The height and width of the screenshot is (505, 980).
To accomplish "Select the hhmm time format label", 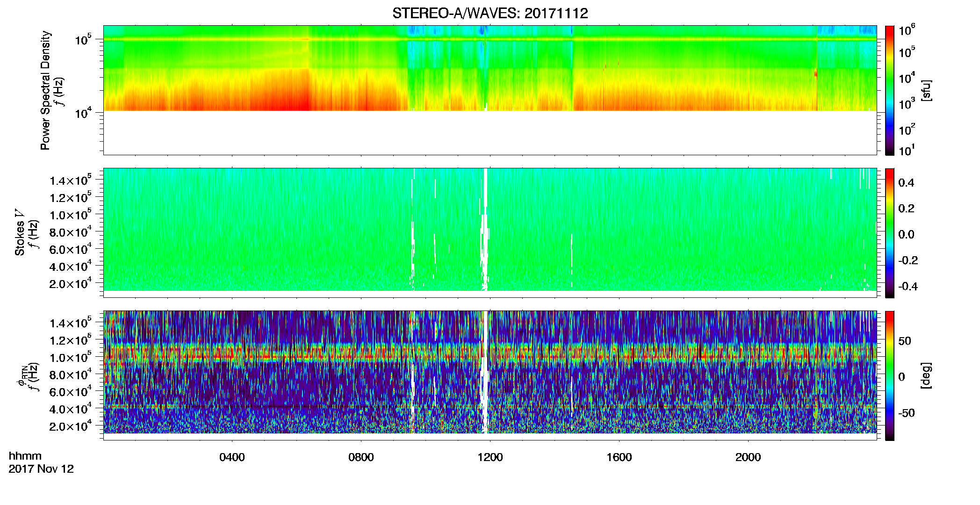I will coord(25,456).
